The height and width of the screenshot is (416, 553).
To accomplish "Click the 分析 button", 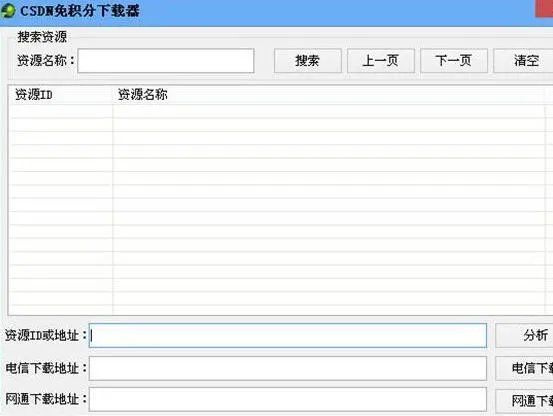I will pos(524,335).
